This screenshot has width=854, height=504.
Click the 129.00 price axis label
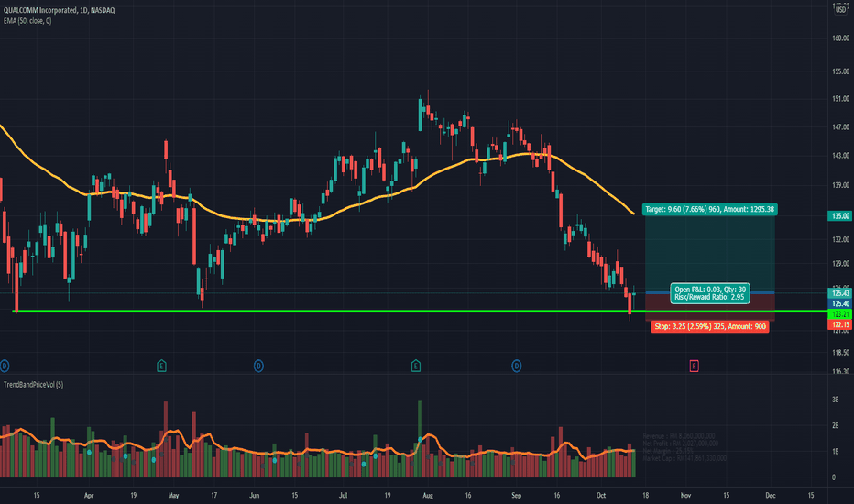pos(841,264)
